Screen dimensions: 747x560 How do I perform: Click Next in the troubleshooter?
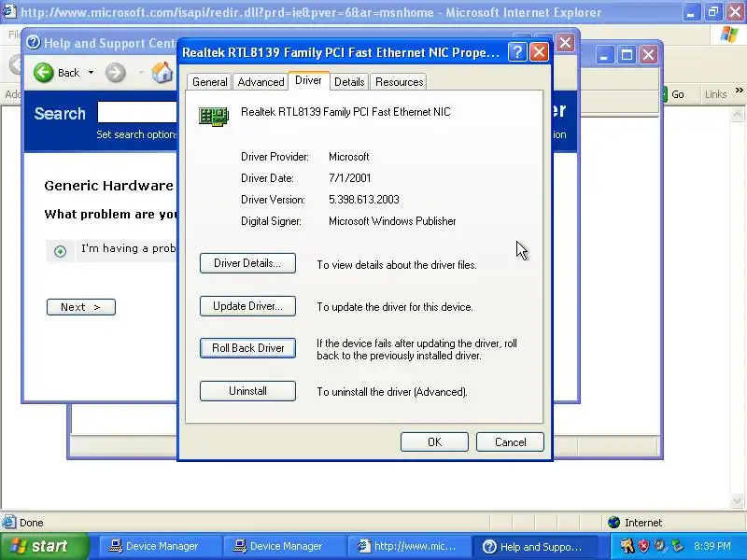[x=81, y=307]
